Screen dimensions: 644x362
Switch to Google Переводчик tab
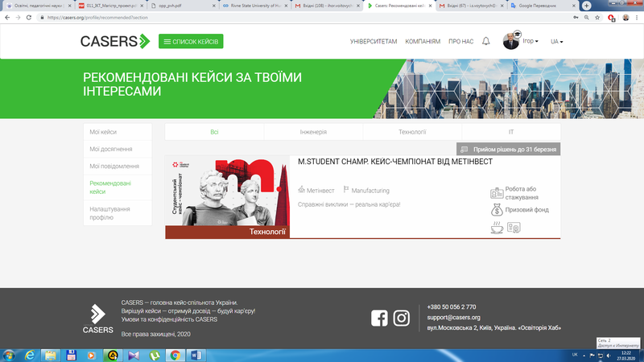tap(543, 6)
